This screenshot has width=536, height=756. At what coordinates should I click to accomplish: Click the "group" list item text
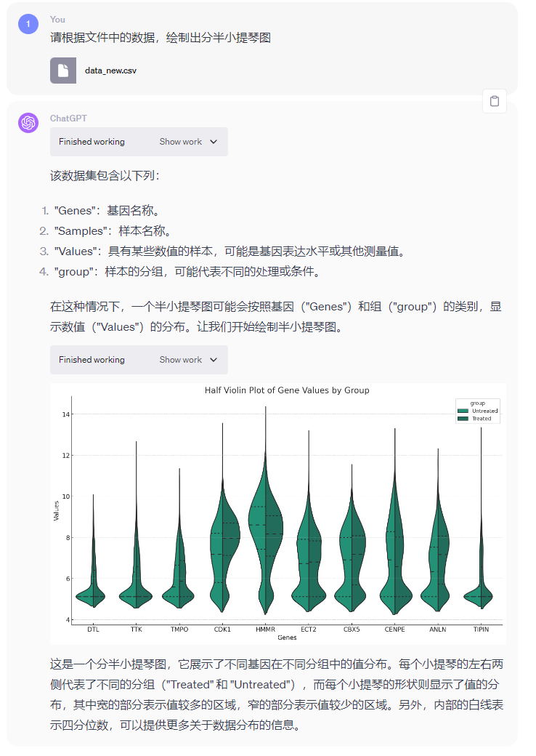pos(187,271)
